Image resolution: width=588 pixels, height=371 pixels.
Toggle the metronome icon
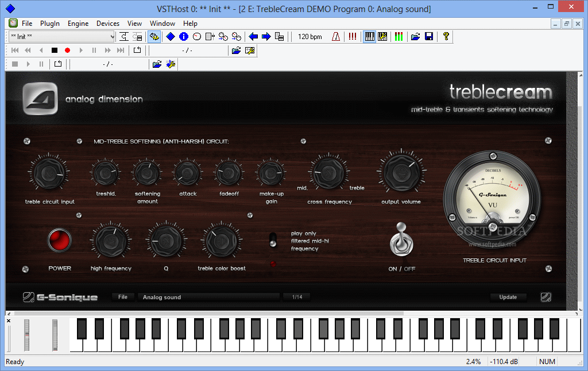(336, 36)
